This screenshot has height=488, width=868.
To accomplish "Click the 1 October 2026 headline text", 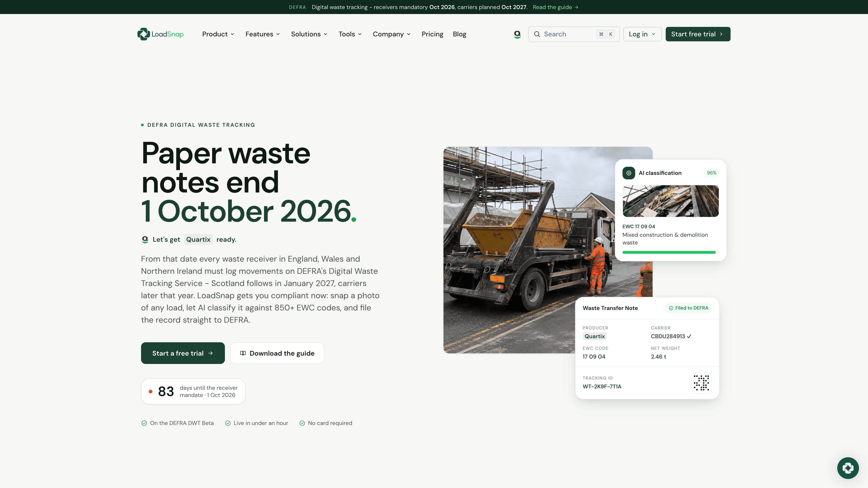I will [248, 211].
